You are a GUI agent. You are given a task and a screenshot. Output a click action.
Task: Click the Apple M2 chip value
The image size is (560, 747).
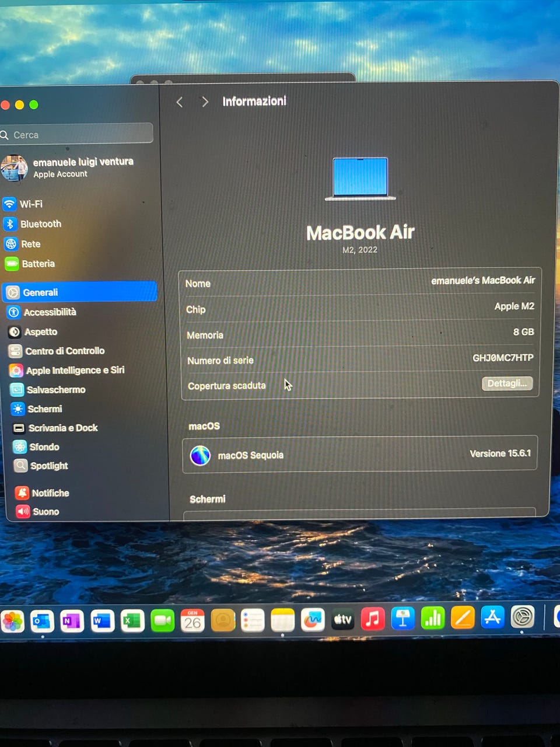pyautogui.click(x=514, y=306)
